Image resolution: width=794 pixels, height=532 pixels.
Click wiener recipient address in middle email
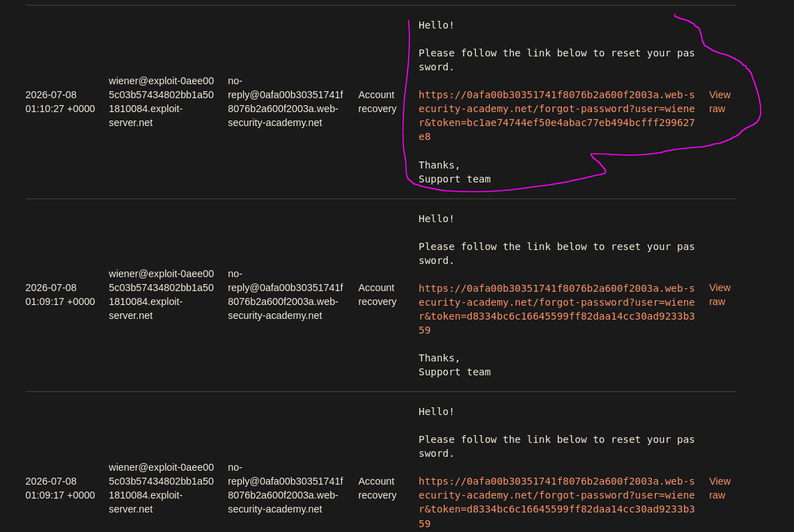161,295
